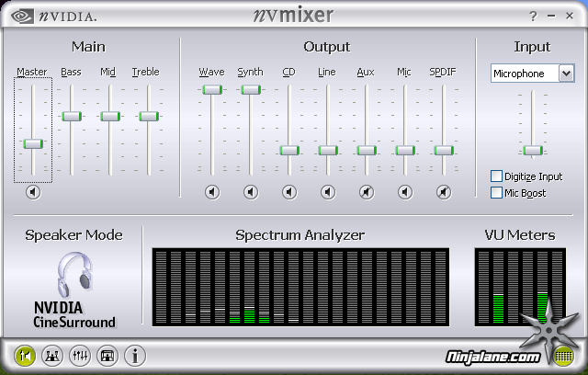Mute the Wave output channel
Viewport: 588px width, 375px height.
[x=212, y=192]
